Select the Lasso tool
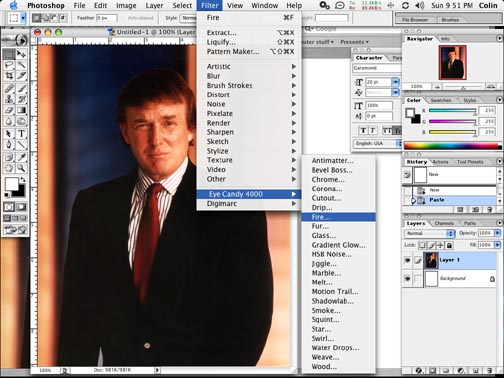The image size is (504, 378). [x=9, y=65]
